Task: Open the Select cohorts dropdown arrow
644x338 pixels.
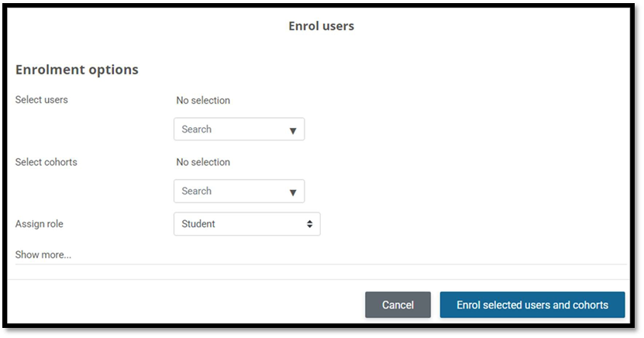Action: [293, 191]
